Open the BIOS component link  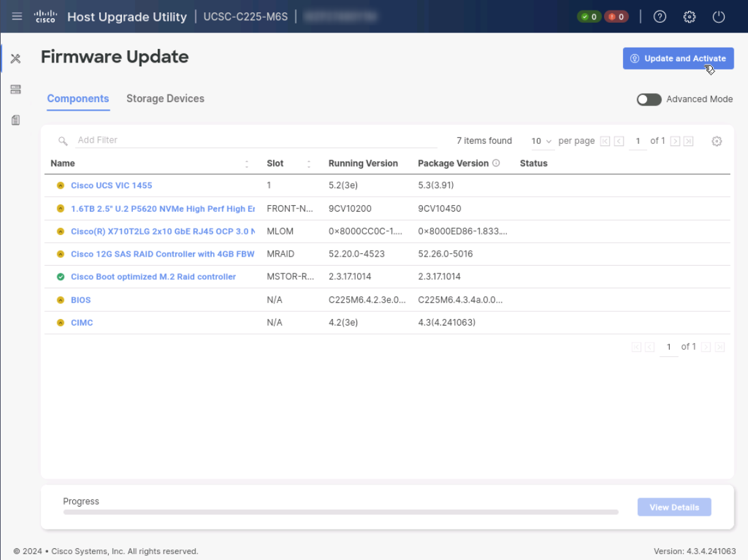tap(81, 300)
